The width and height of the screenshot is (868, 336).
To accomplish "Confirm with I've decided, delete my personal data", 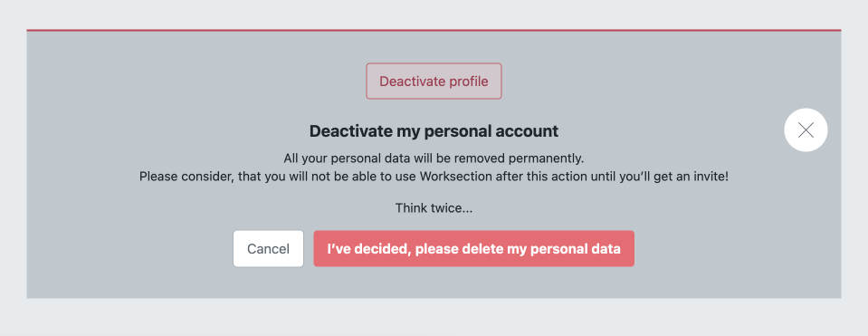I will point(474,248).
